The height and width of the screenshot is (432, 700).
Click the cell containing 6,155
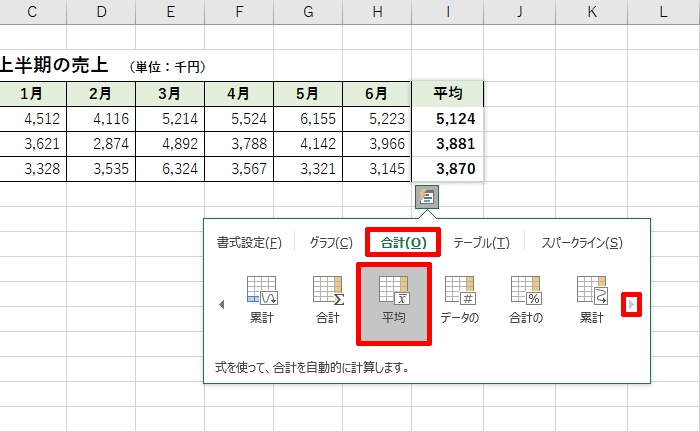pos(308,119)
